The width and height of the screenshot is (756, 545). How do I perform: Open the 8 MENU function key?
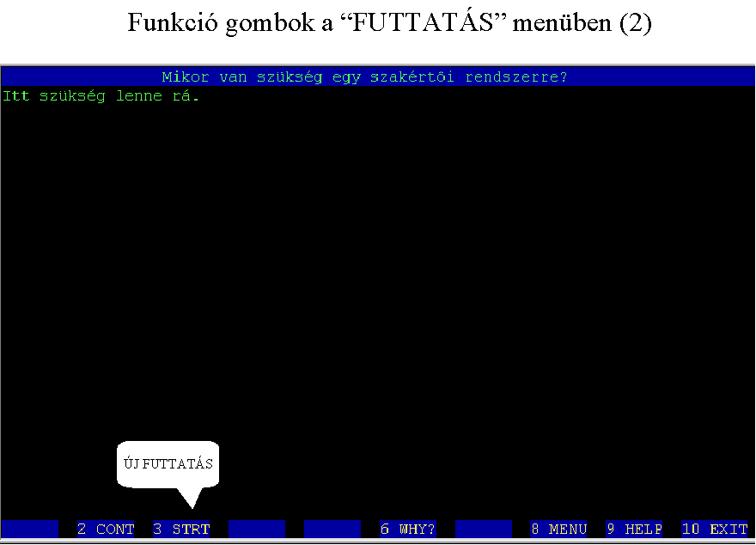558,529
